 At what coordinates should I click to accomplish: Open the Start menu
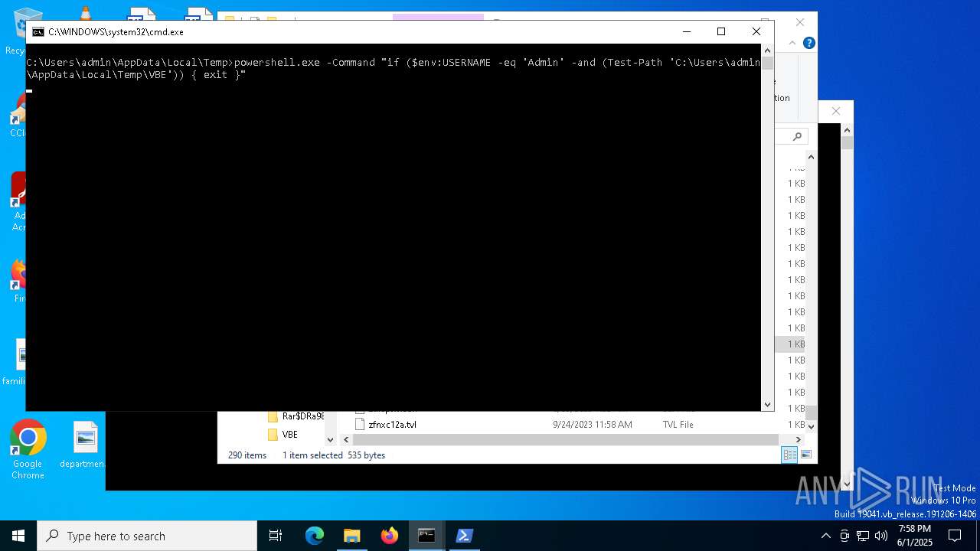18,536
